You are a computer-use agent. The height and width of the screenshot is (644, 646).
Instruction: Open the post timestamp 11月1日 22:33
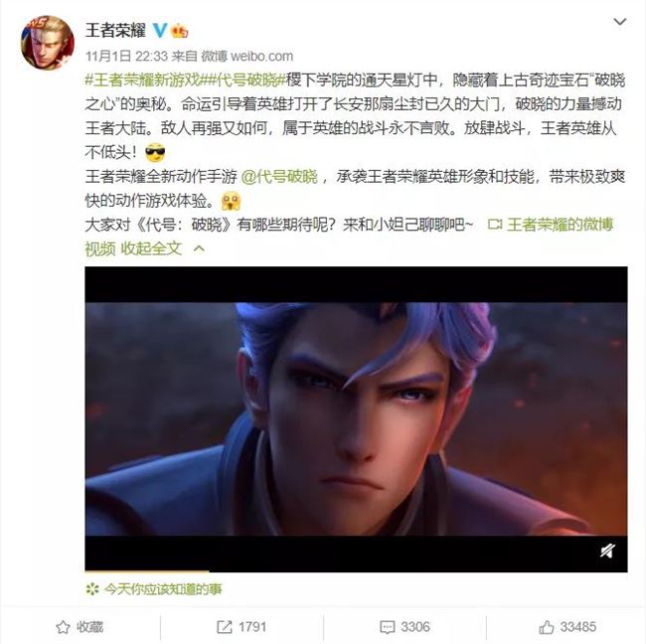tap(126, 56)
